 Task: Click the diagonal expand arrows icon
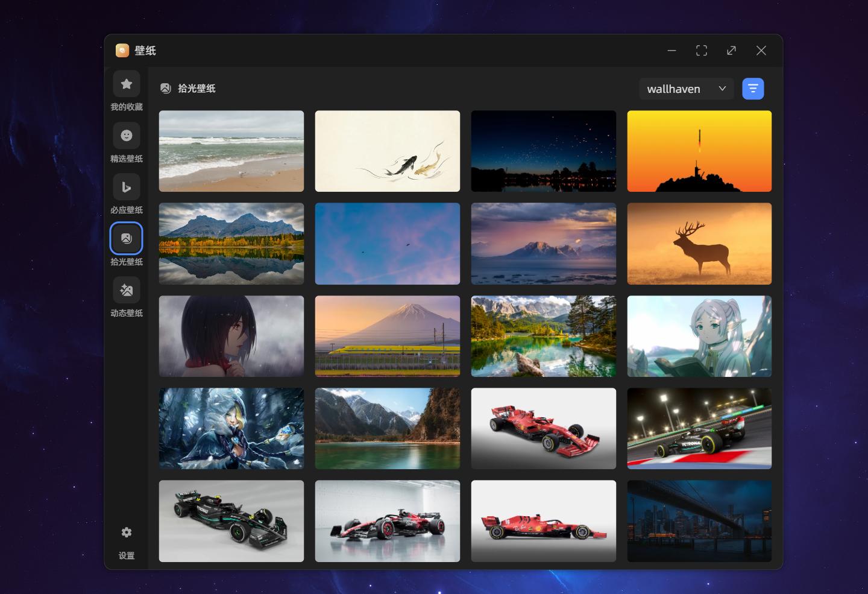click(x=731, y=51)
